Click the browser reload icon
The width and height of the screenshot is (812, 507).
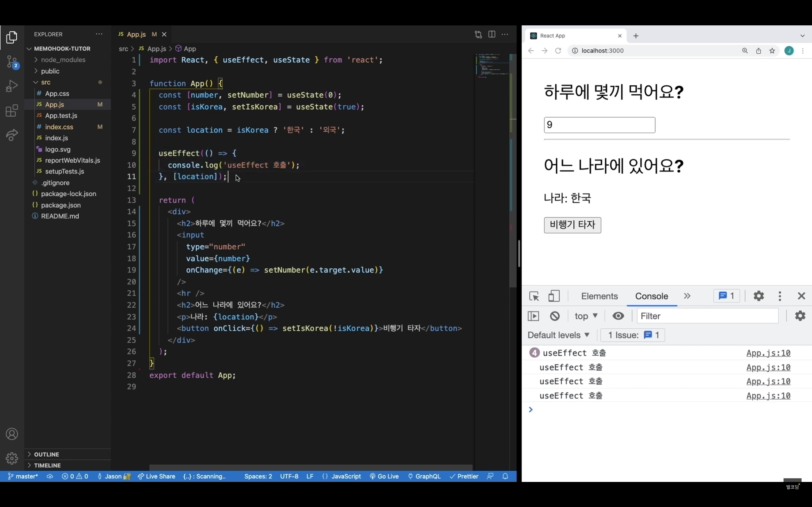click(x=558, y=51)
